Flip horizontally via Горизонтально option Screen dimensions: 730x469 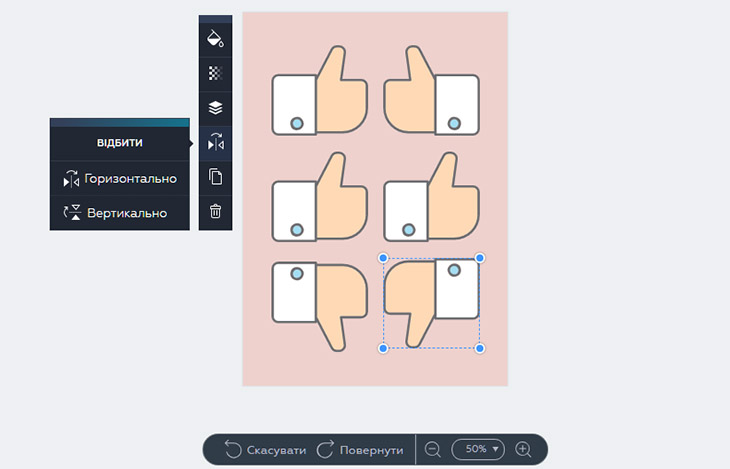(120, 178)
